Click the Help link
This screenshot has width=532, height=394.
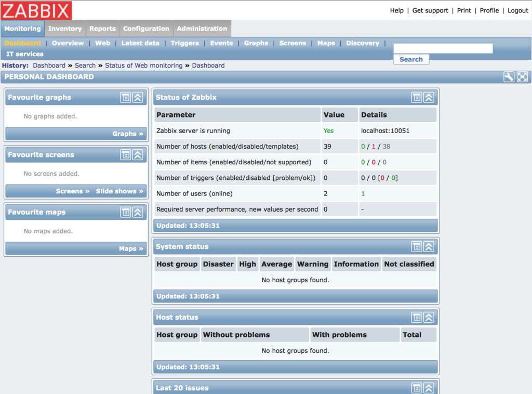point(396,10)
